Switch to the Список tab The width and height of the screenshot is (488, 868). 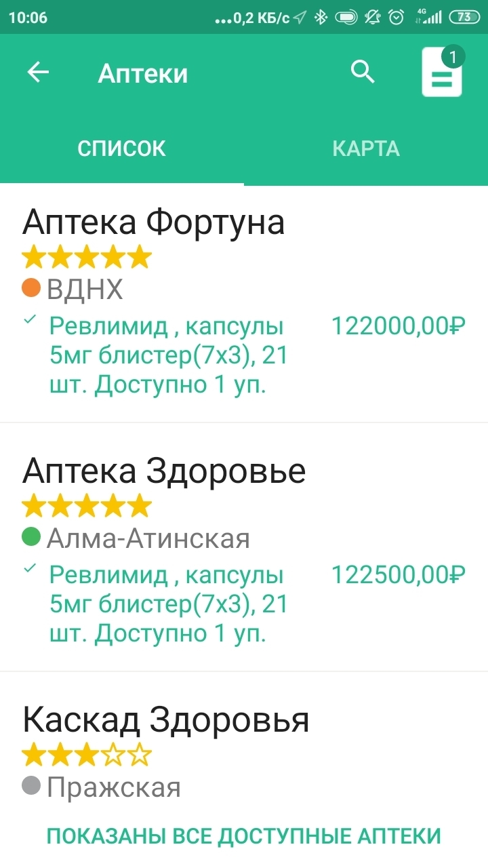click(x=122, y=149)
